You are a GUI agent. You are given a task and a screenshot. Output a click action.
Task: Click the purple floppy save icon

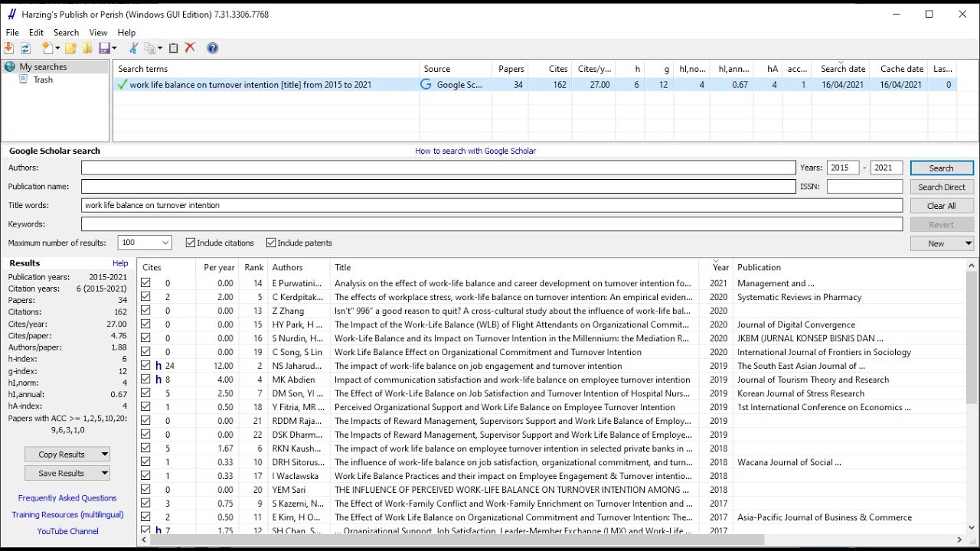pos(104,48)
